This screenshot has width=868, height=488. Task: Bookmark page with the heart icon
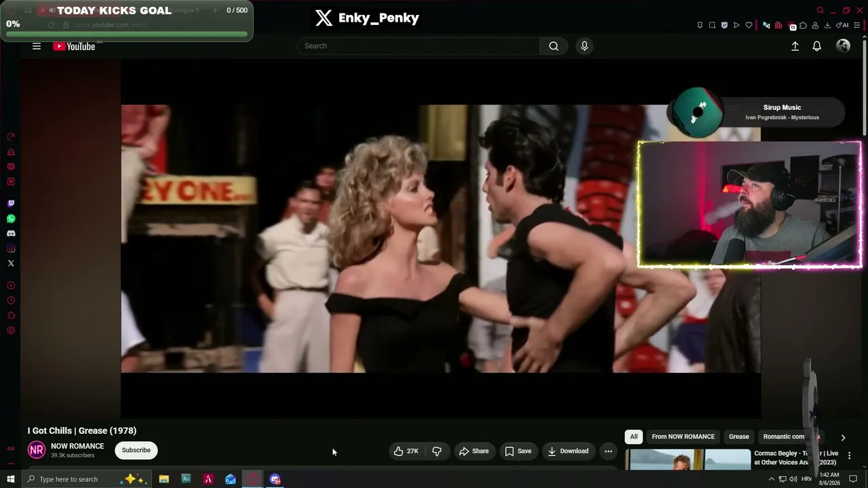(x=749, y=25)
